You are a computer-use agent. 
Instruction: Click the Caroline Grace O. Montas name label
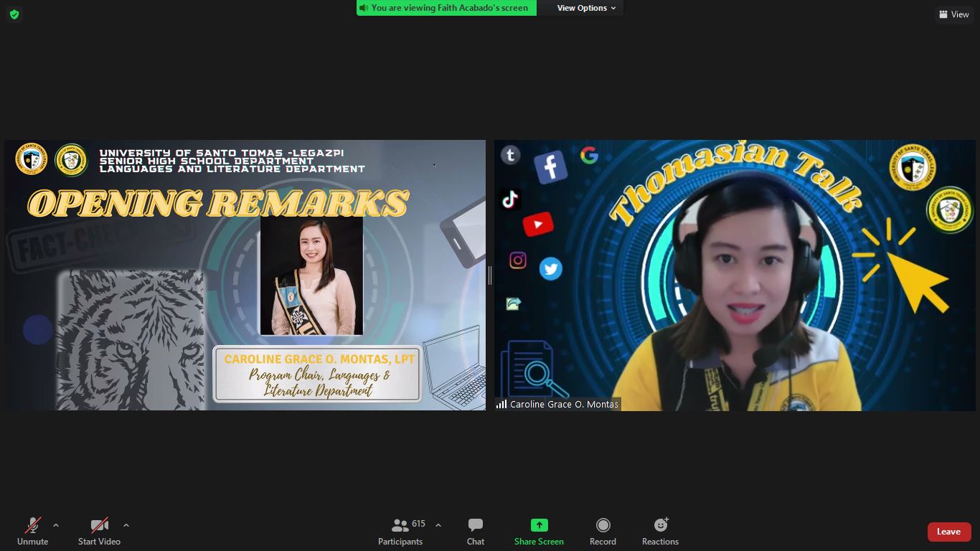click(x=563, y=405)
